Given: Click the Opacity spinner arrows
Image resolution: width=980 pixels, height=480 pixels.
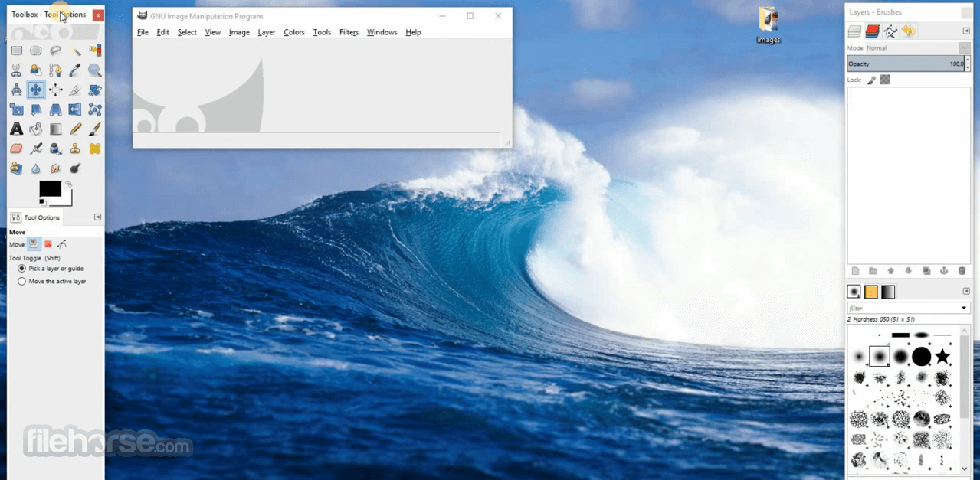Looking at the screenshot, I should tap(968, 64).
